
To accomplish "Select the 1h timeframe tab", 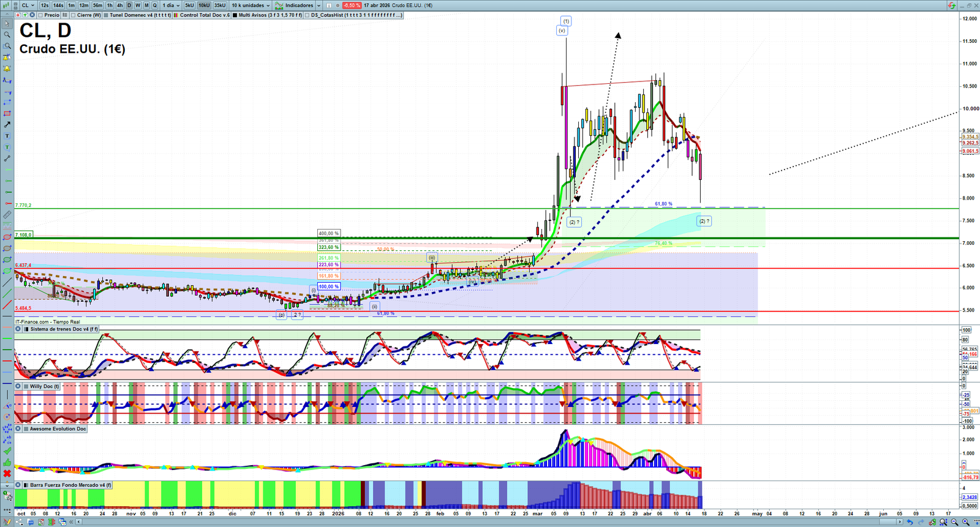I will tap(110, 6).
